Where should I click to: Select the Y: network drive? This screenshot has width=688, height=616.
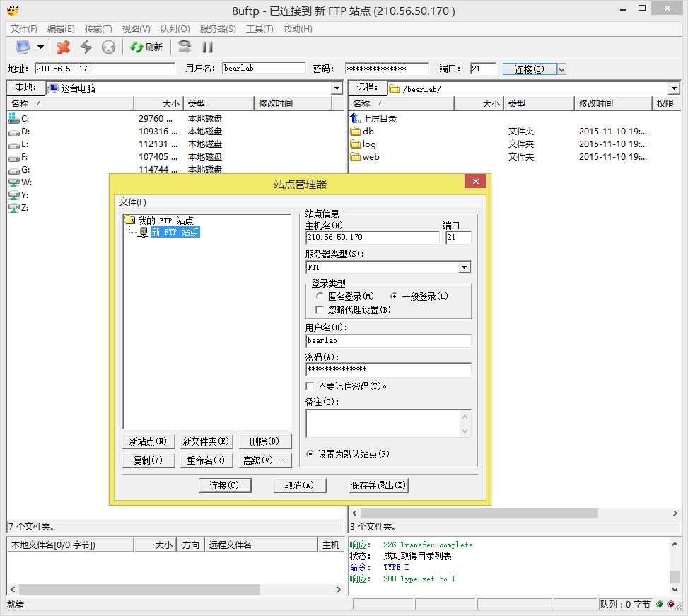(x=19, y=194)
